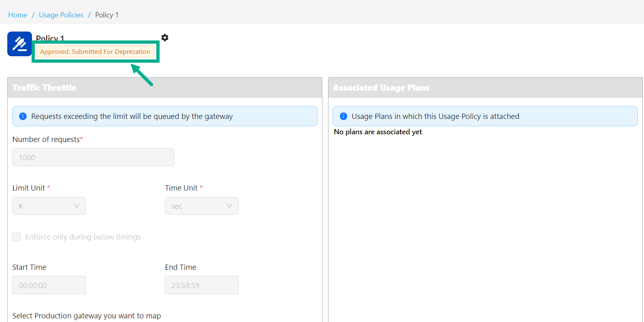The height and width of the screenshot is (322, 644).
Task: Navigate to the Usage Policies breadcrumb link
Action: tap(61, 15)
